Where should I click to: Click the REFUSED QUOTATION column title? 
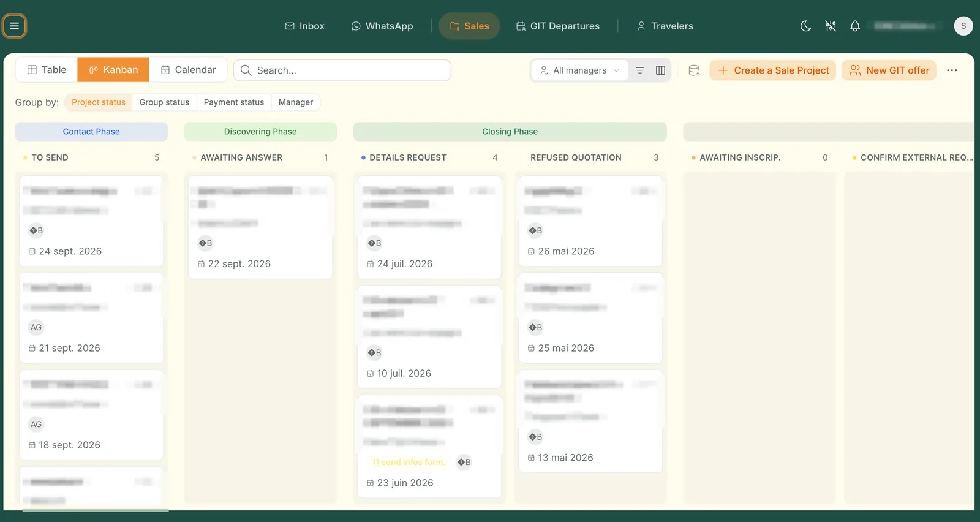(x=576, y=157)
